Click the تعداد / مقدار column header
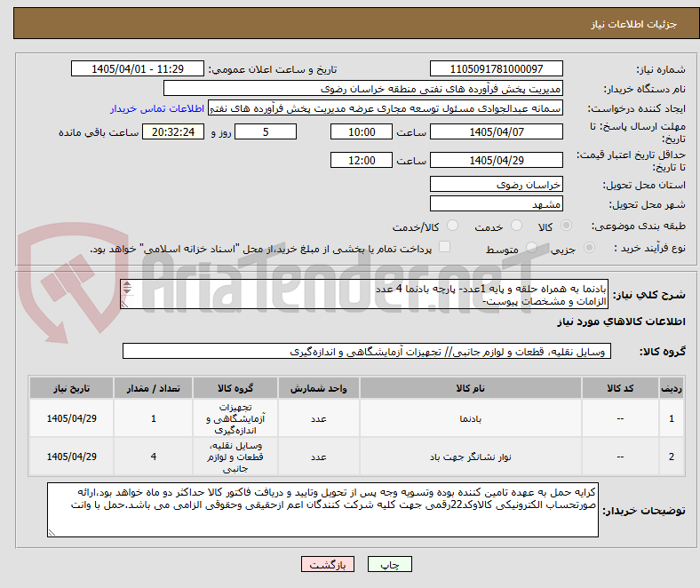Viewport: 700px width, 588px height. click(x=153, y=388)
